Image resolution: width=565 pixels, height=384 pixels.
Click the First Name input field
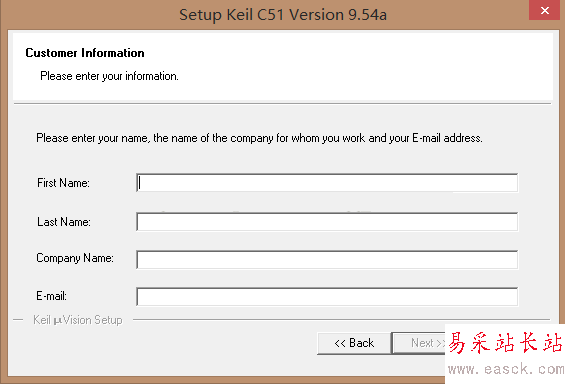click(327, 183)
